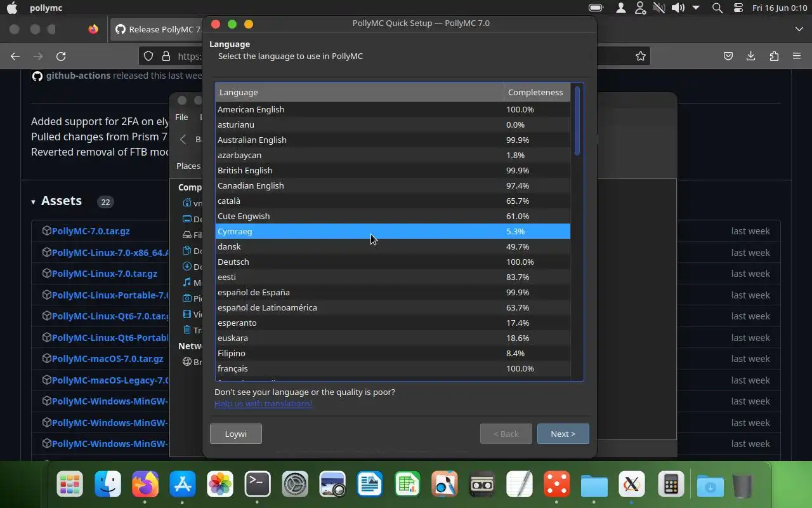Open File menu in background file manager
This screenshot has width=812, height=508.
181,117
